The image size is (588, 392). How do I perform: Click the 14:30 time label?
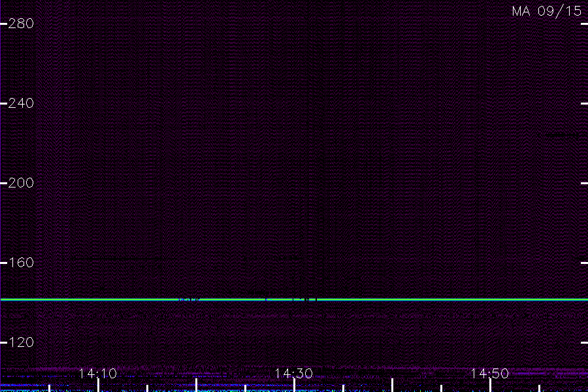[x=293, y=374]
